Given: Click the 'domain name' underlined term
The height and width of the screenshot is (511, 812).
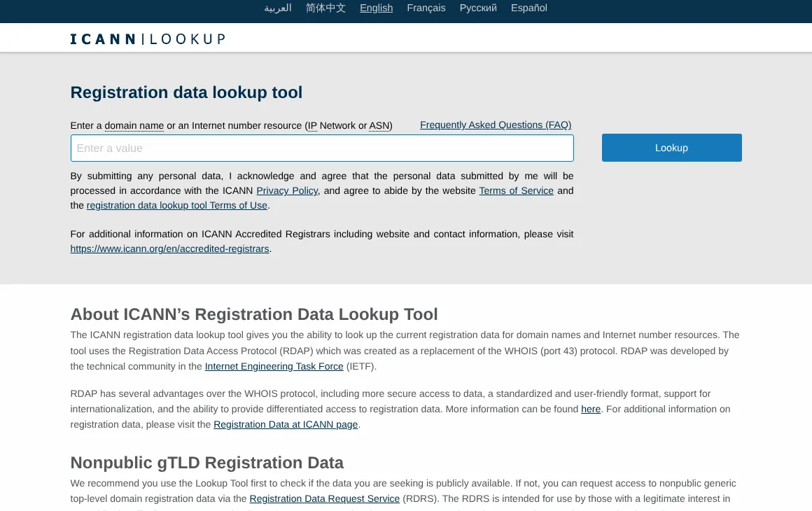Looking at the screenshot, I should 134,125.
